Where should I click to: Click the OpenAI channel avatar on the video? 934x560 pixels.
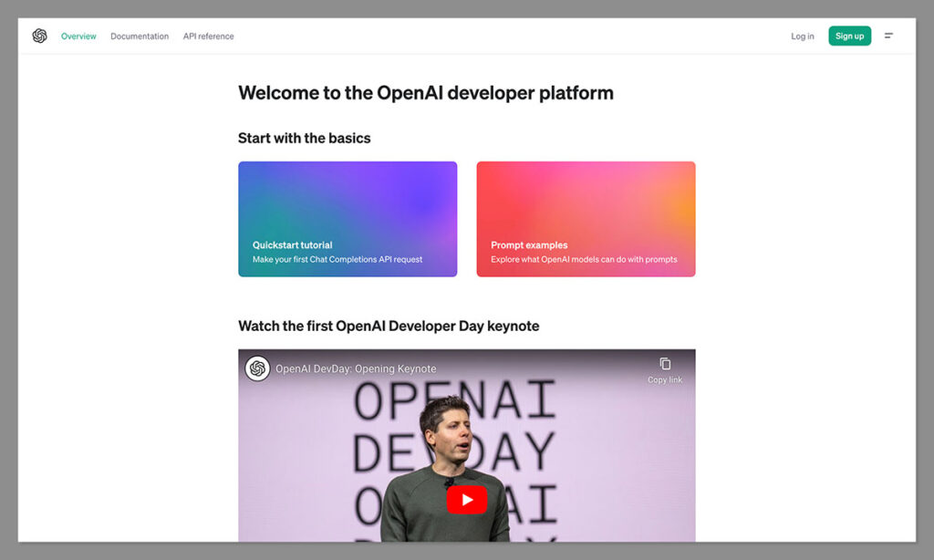tap(257, 368)
